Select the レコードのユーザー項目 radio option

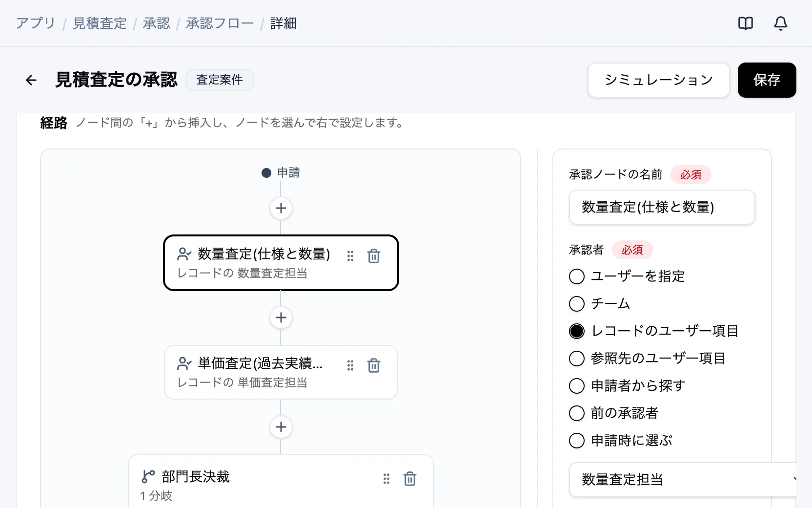point(577,331)
